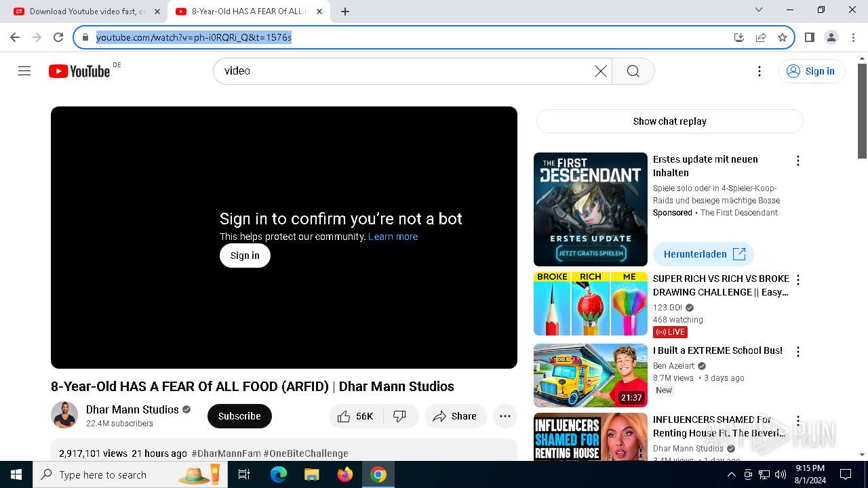Open File Explorer from taskbar
The height and width of the screenshot is (488, 868).
tap(311, 474)
